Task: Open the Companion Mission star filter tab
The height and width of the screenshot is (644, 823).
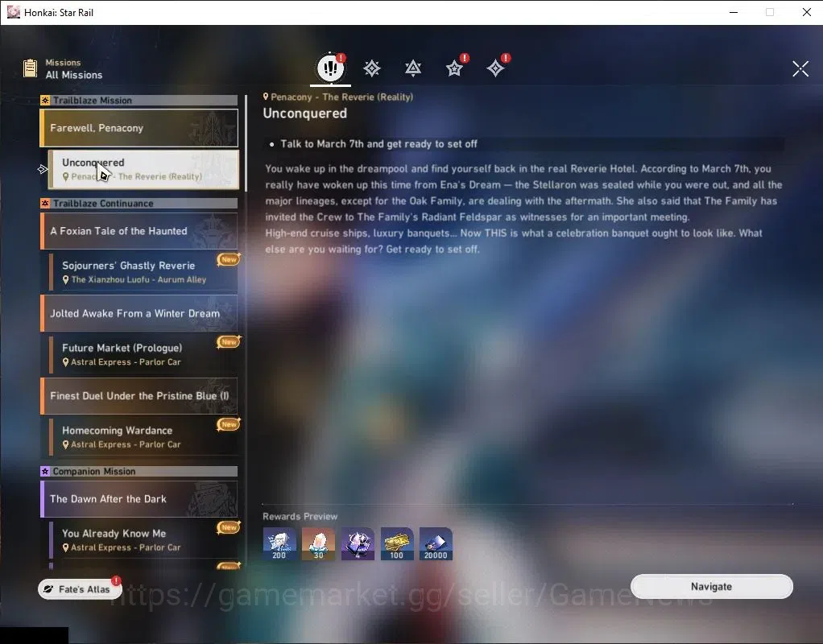Action: pos(454,68)
